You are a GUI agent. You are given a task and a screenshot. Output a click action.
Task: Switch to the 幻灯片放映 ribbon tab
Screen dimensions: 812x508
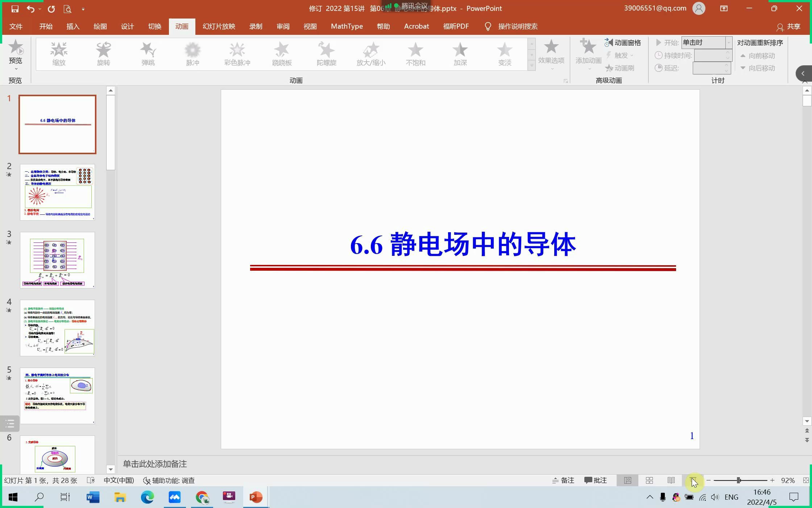tap(218, 26)
